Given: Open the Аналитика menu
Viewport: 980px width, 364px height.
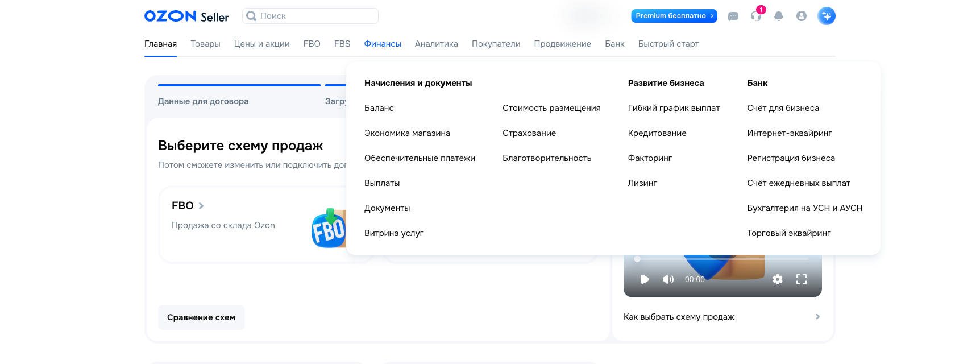Looking at the screenshot, I should coord(436,44).
